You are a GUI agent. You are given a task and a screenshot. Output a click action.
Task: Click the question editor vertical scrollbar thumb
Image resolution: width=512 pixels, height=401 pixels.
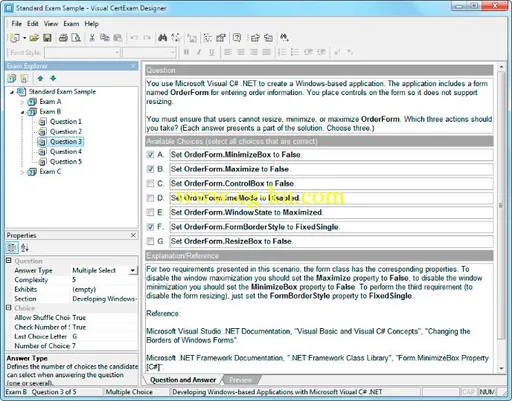(501, 206)
